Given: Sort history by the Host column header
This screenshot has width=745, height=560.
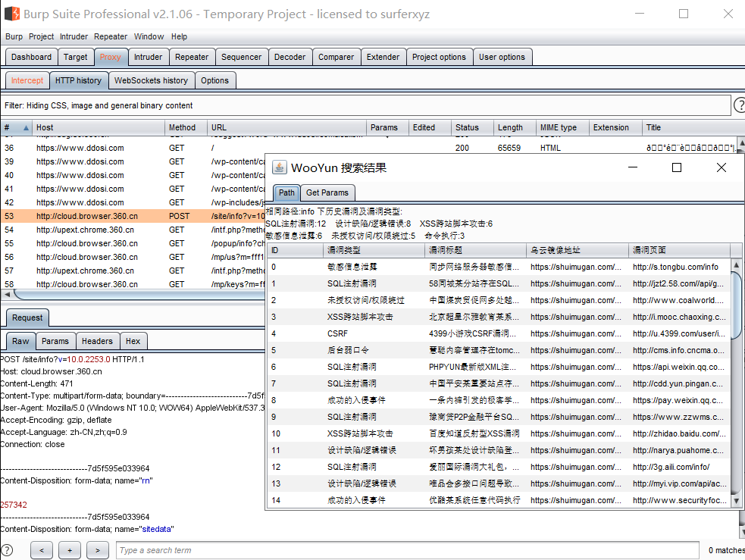Looking at the screenshot, I should 99,127.
